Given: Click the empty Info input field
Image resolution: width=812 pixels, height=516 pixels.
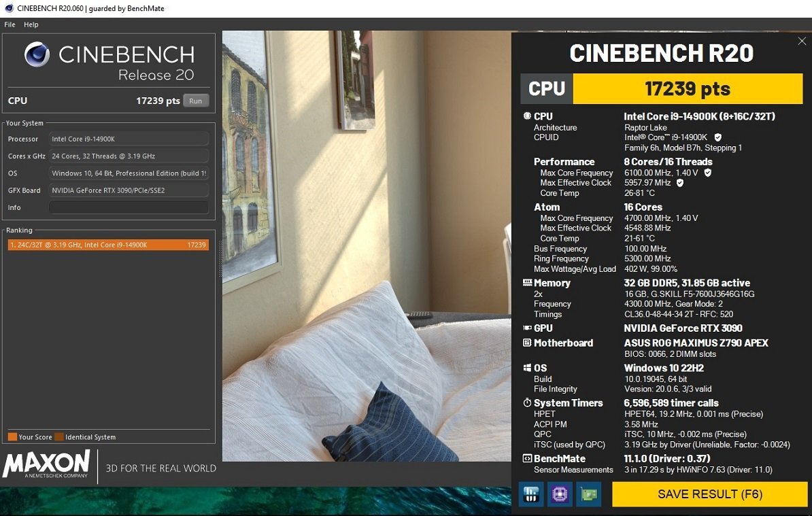Looking at the screenshot, I should [129, 207].
